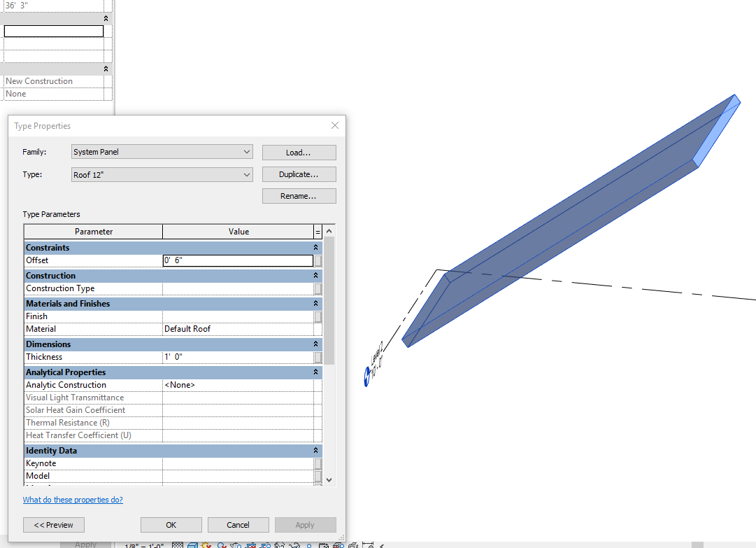The height and width of the screenshot is (548, 756).
Task: Click the associate parameter button for Construction Type
Action: pyautogui.click(x=318, y=288)
